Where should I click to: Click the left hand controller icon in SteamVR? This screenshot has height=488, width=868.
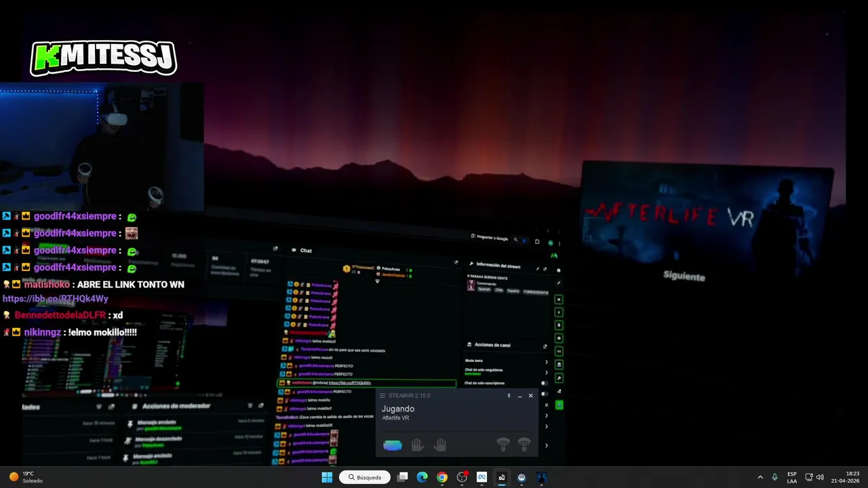point(418,445)
